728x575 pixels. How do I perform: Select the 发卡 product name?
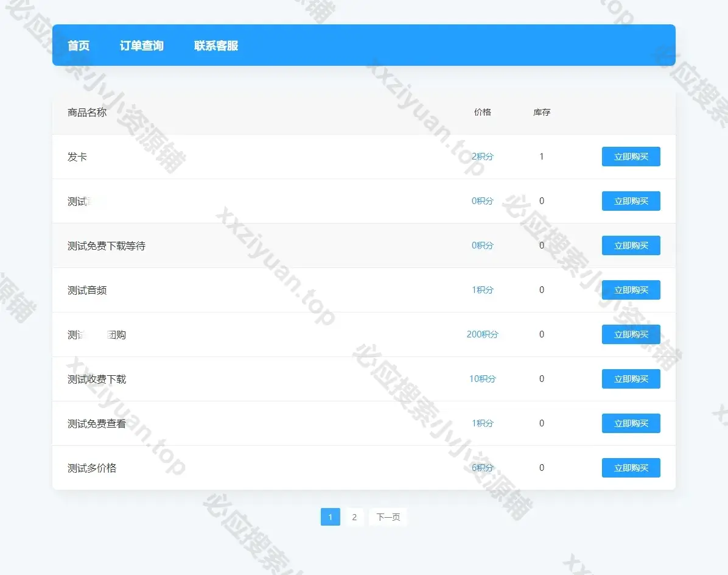point(77,157)
